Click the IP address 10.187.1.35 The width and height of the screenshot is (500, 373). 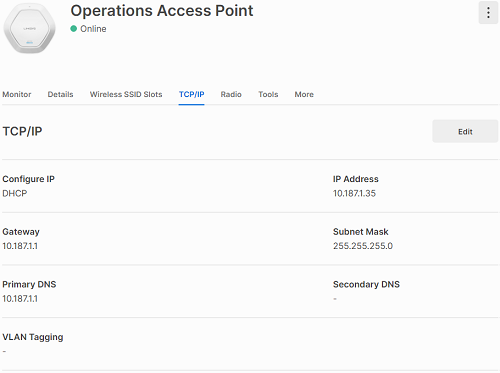point(354,193)
